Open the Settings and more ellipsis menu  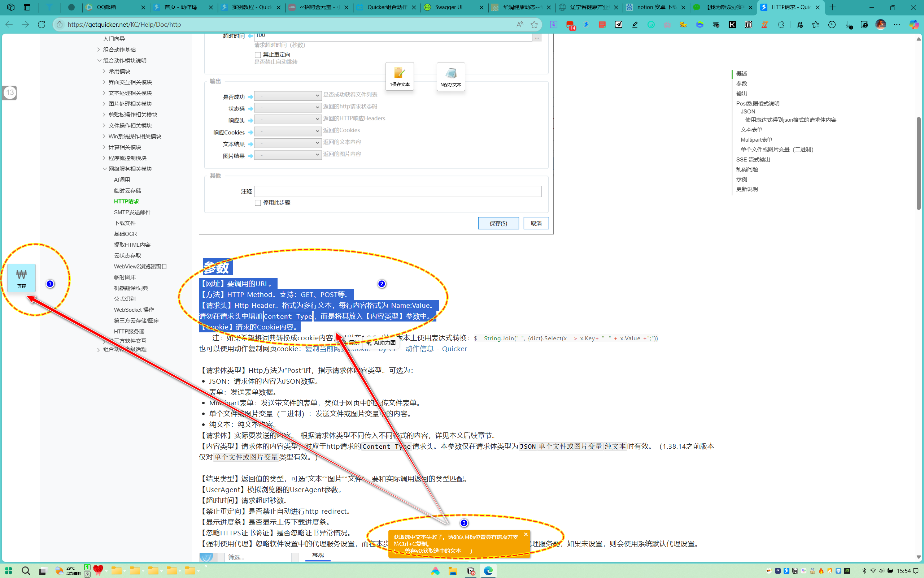pyautogui.click(x=897, y=25)
